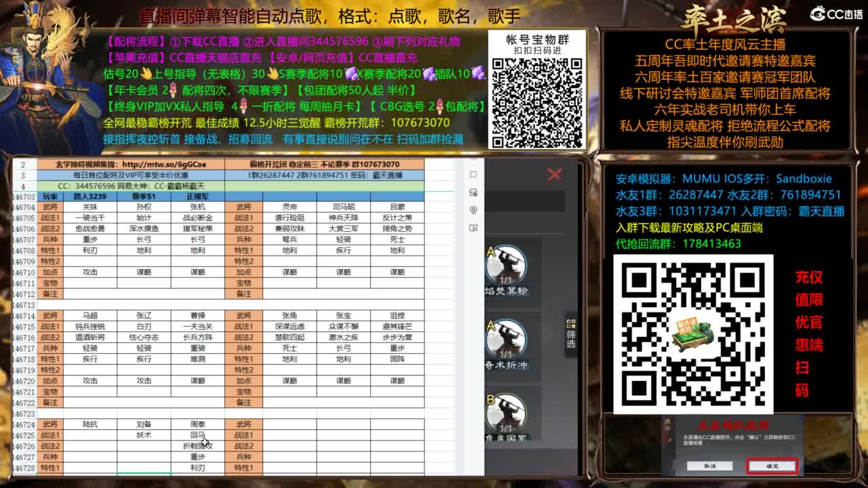Click the 确定 confirm button in dialog
868x488 pixels.
pyautogui.click(x=772, y=466)
